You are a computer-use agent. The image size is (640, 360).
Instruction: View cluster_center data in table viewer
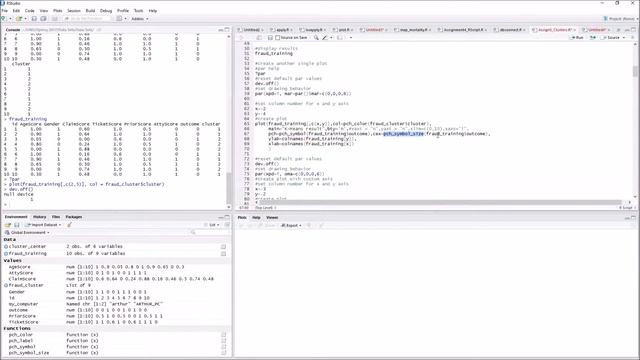coord(223,247)
